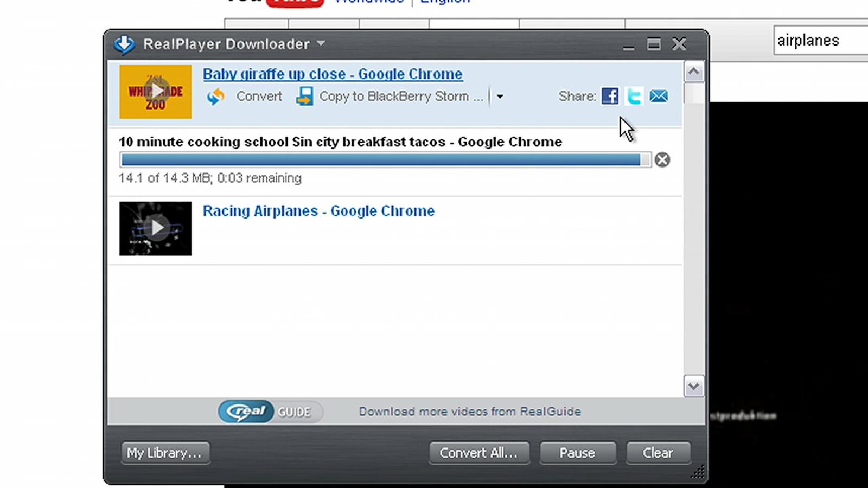The height and width of the screenshot is (488, 868).
Task: Click the resize grip of the Downloader window
Action: pyautogui.click(x=698, y=472)
